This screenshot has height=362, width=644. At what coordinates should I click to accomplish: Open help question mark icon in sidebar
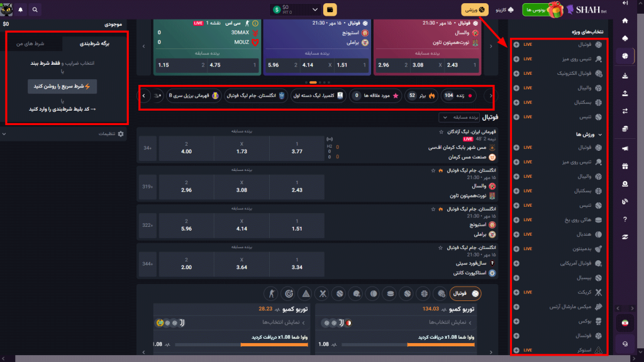pos(625,219)
